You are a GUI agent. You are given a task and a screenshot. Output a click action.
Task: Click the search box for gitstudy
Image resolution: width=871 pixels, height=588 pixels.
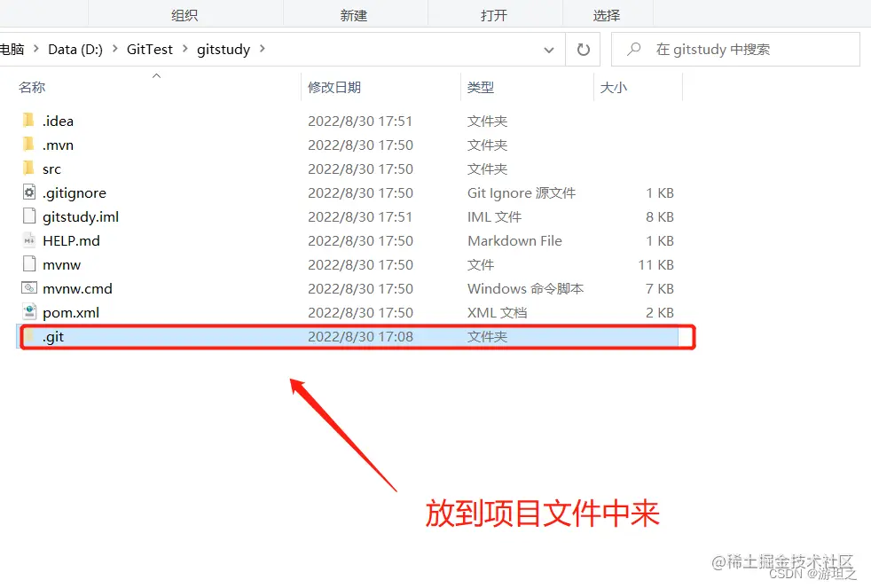pos(735,50)
